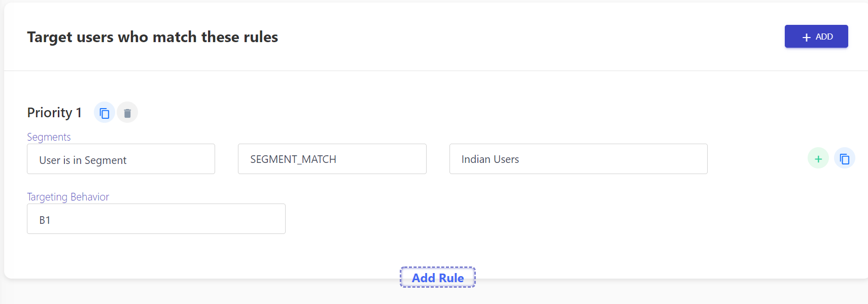868x304 pixels.
Task: Click the Add Rule button
Action: coord(438,278)
